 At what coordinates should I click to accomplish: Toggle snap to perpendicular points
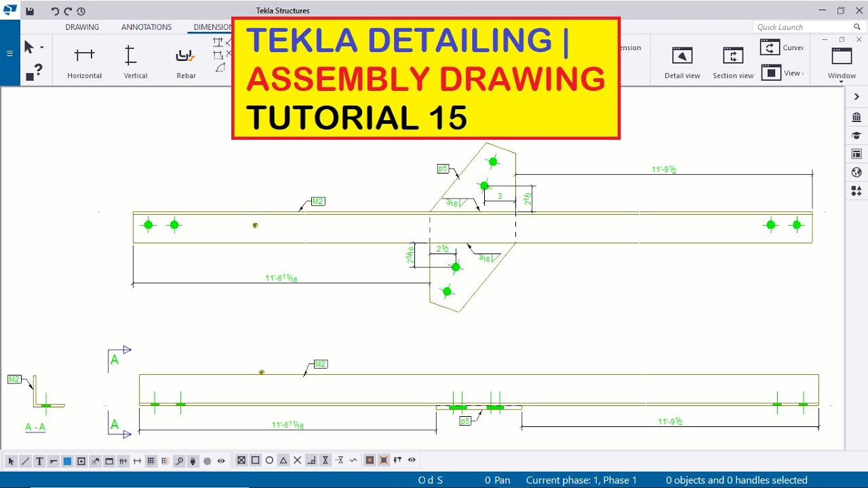point(312,460)
